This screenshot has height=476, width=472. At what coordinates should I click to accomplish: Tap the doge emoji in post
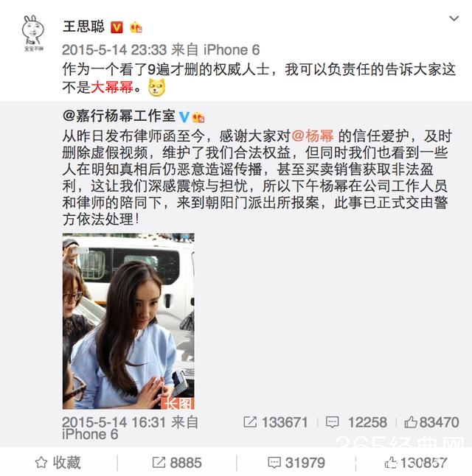coord(156,88)
